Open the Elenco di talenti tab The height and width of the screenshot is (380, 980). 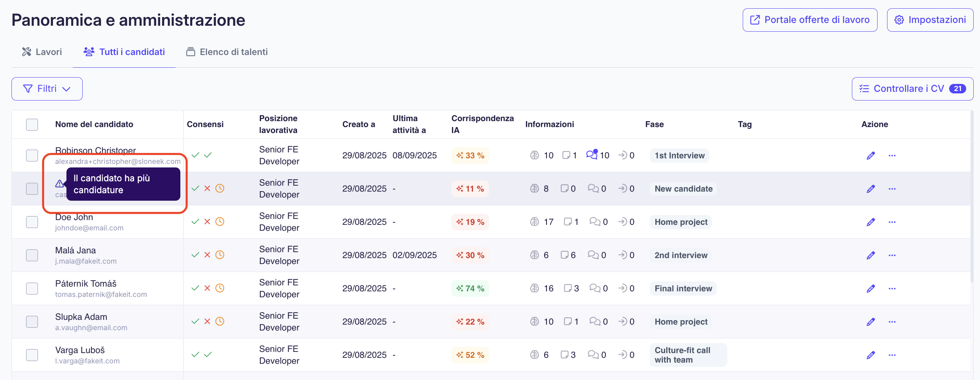coord(227,52)
